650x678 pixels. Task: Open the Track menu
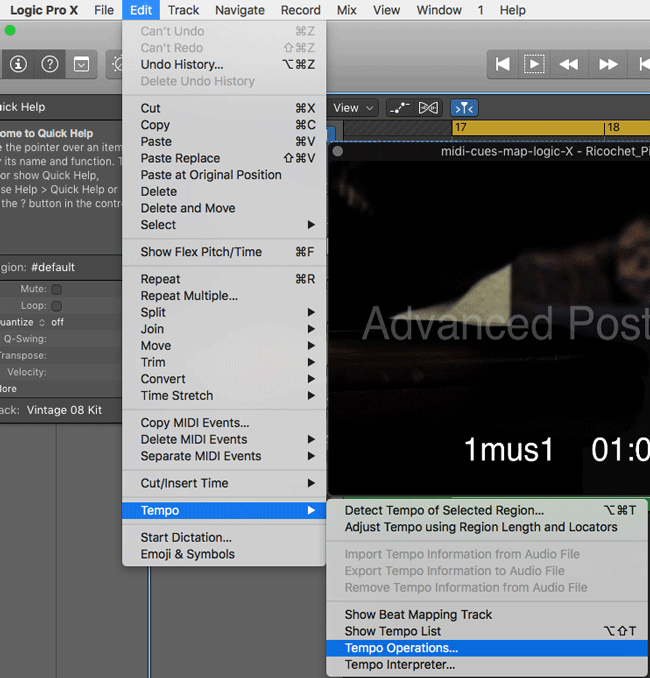tap(183, 10)
